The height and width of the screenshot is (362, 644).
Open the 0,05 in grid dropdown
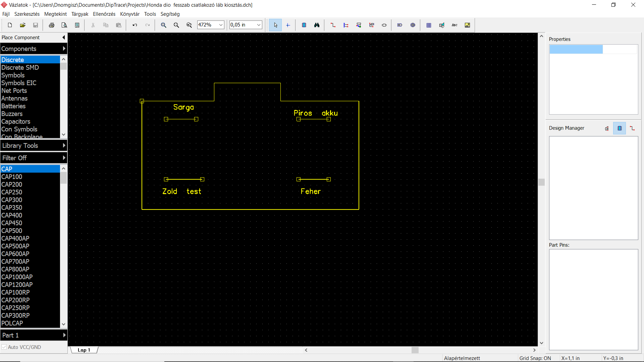[x=259, y=25]
